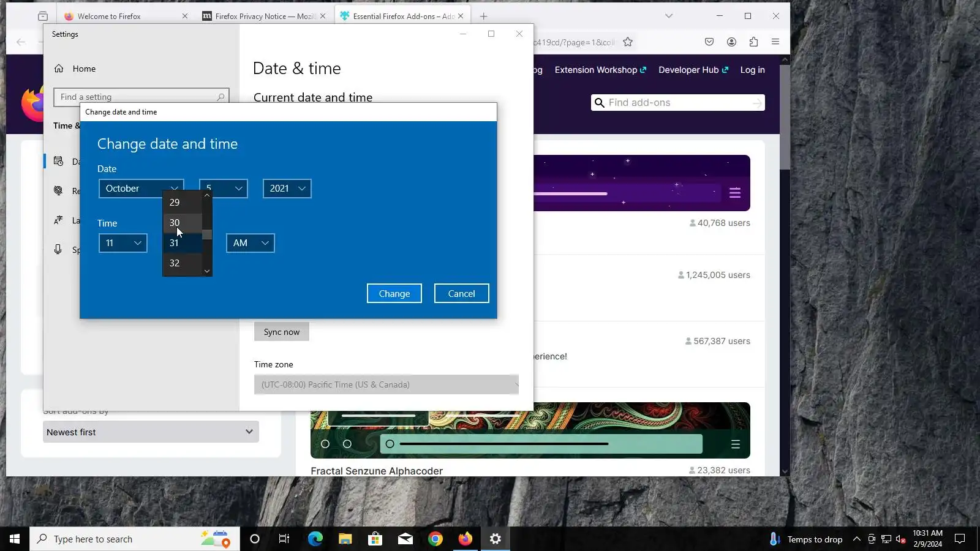980x551 pixels.
Task: Select the Region globe sidebar icon
Action: click(x=58, y=190)
